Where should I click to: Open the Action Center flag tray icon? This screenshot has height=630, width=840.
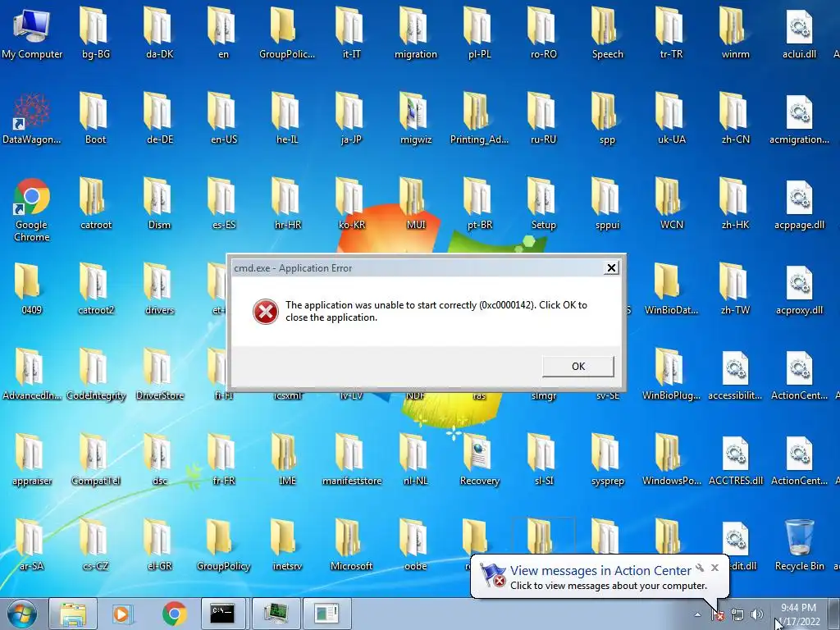pos(718,615)
